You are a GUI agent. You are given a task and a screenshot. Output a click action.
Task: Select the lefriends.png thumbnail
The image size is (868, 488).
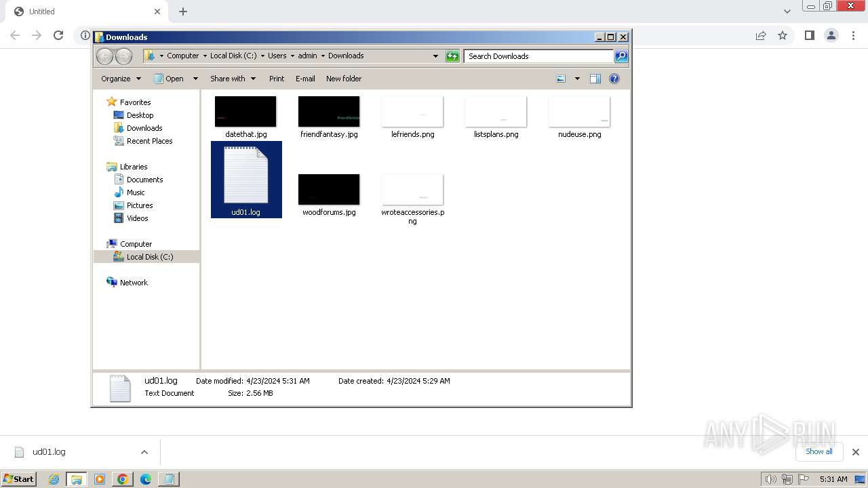(412, 112)
